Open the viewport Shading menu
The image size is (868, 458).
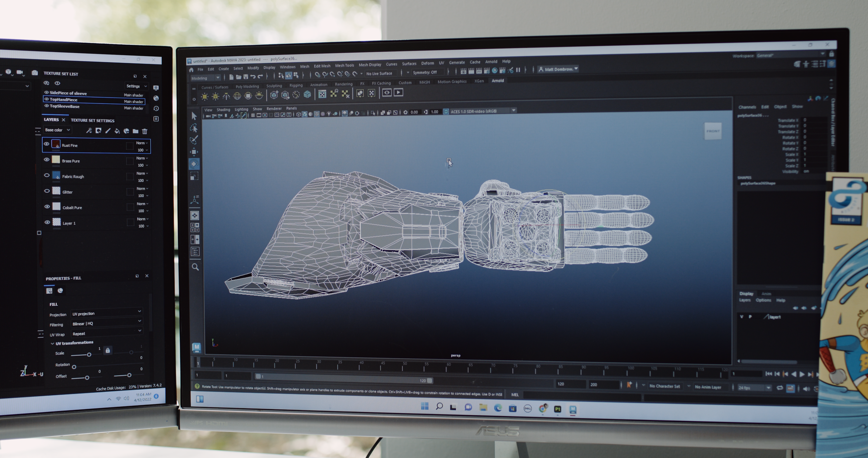[223, 110]
